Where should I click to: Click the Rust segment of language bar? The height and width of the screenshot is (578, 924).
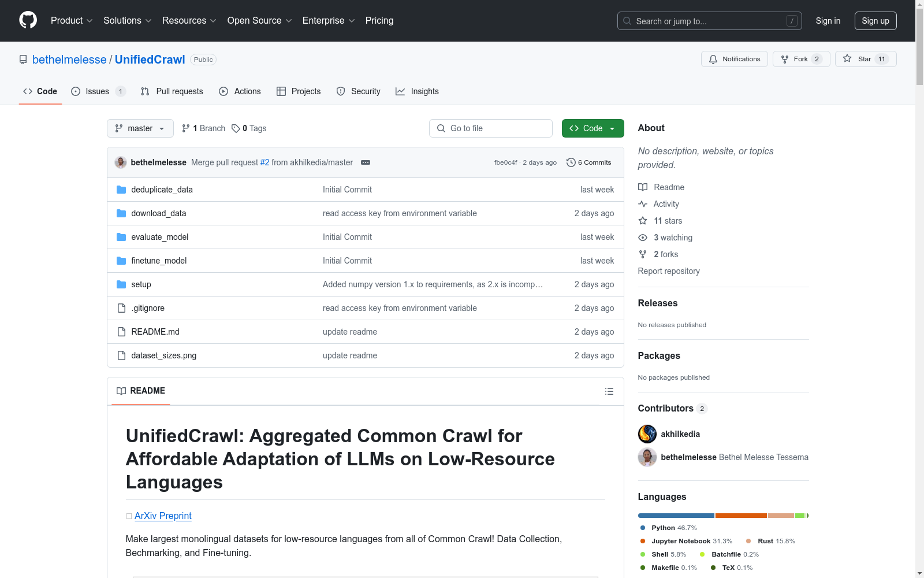point(781,516)
